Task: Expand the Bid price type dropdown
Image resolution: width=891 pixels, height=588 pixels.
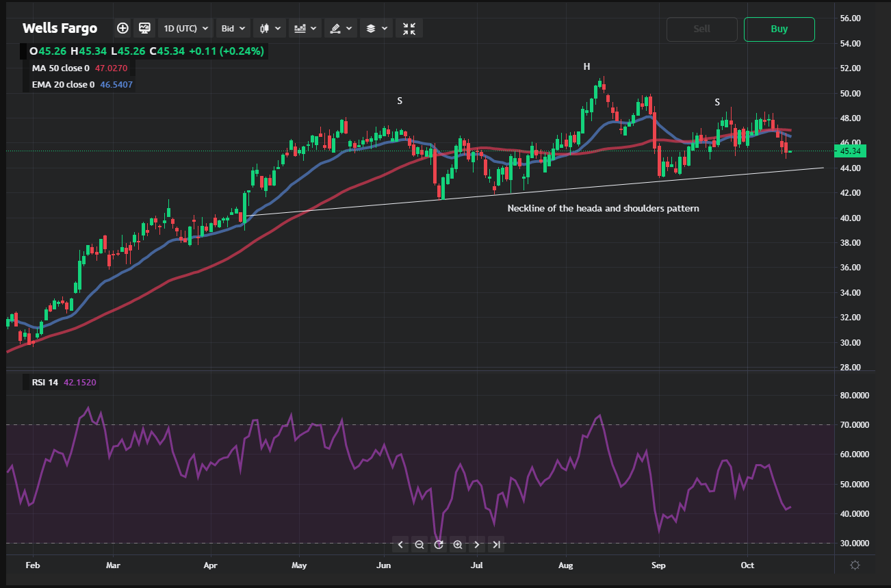Action: (x=233, y=29)
